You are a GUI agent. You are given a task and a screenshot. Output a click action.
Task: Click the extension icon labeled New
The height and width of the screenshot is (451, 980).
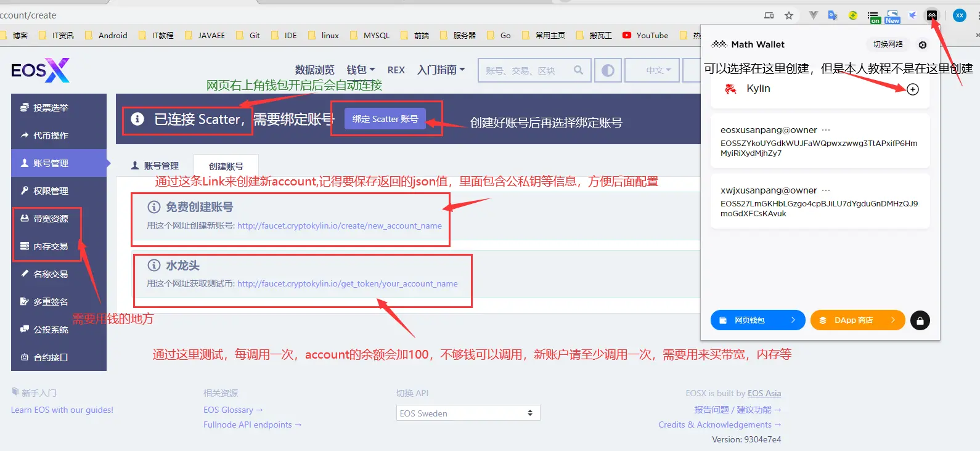coord(892,17)
